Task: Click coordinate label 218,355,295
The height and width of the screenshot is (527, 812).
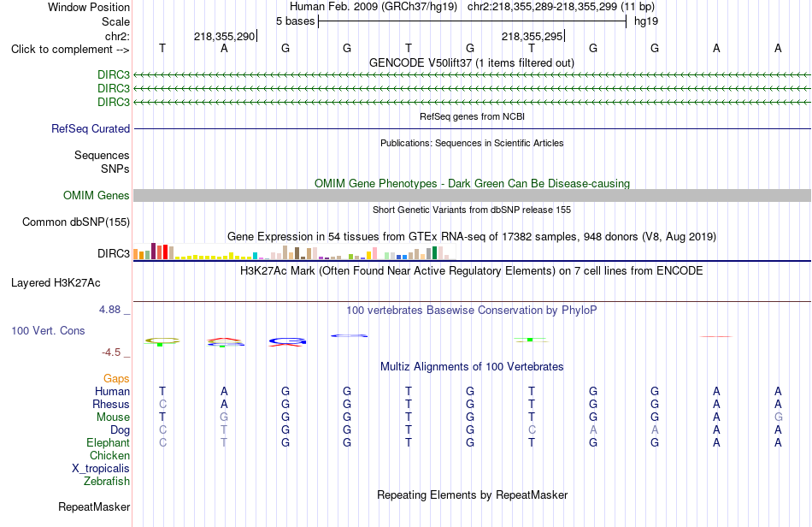Action: coord(532,36)
